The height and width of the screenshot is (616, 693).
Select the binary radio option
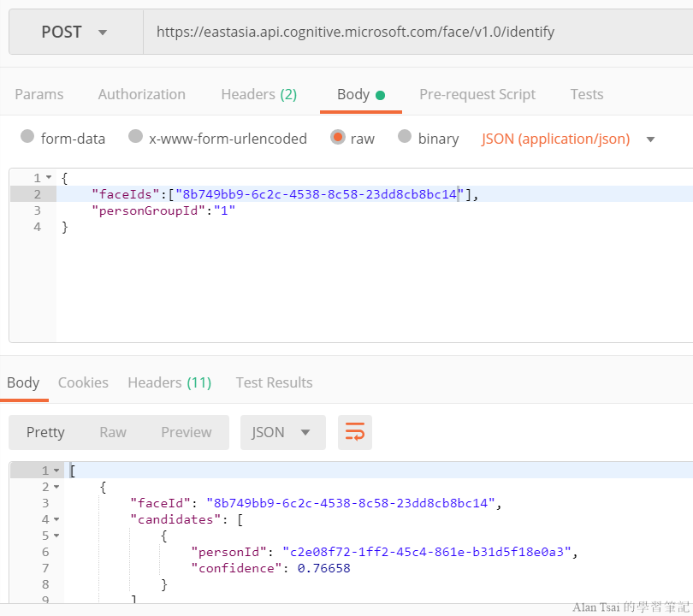pyautogui.click(x=405, y=137)
